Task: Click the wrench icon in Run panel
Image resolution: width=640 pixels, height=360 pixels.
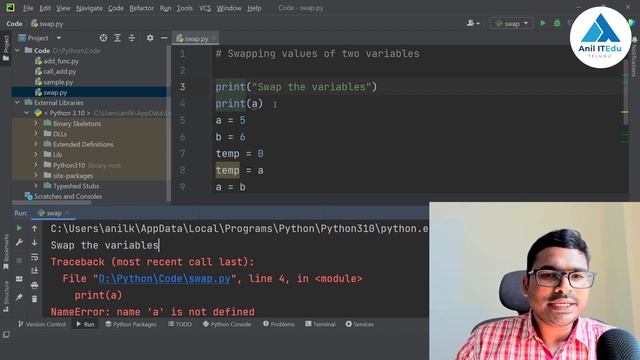Action: [19, 242]
